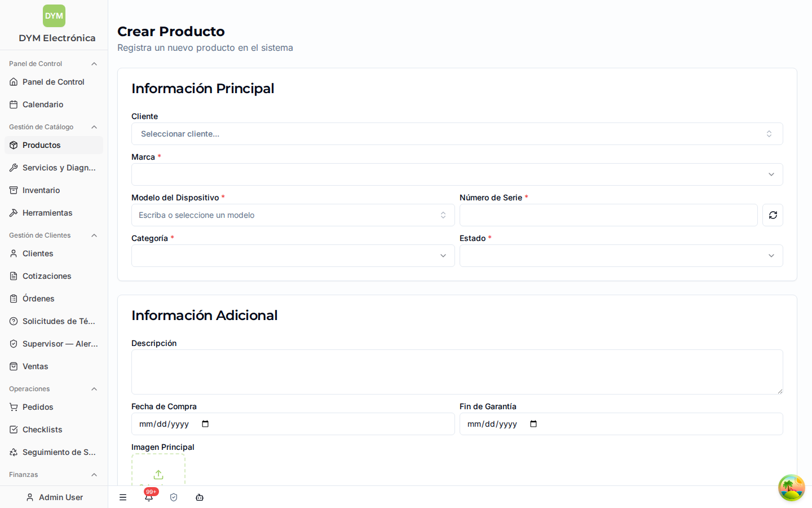The image size is (812, 508).
Task: Click the upload icon under Imagen Principal
Action: tap(158, 475)
